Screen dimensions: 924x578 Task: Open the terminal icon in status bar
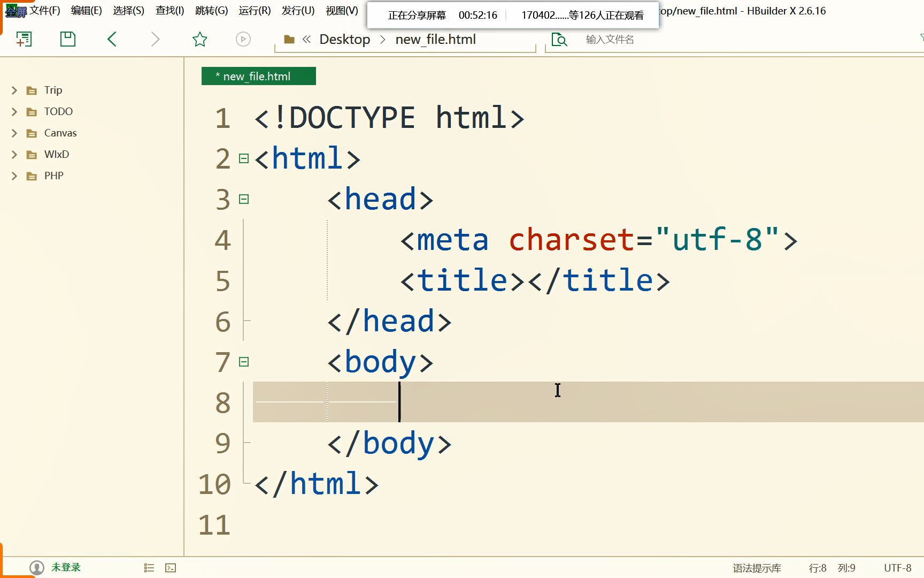point(171,568)
